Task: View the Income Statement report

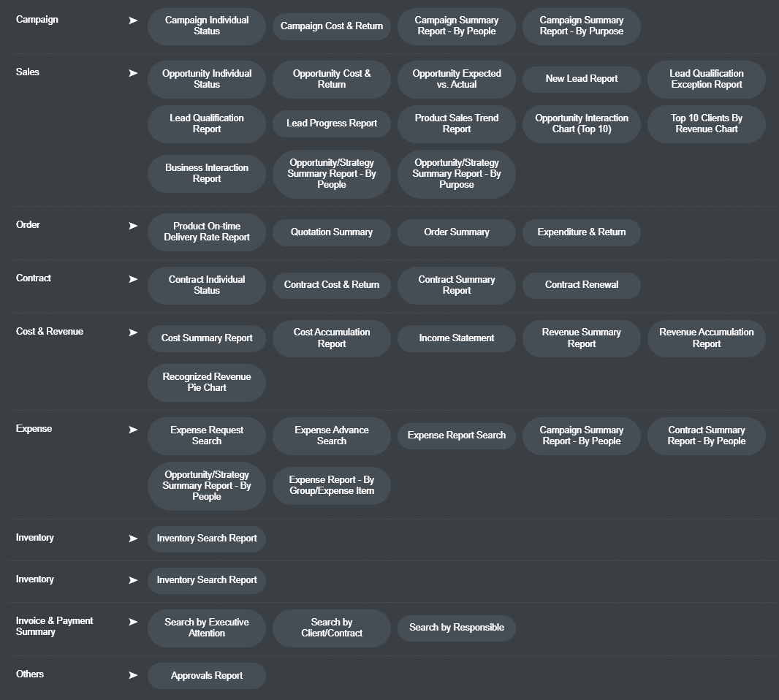Action: 457,338
